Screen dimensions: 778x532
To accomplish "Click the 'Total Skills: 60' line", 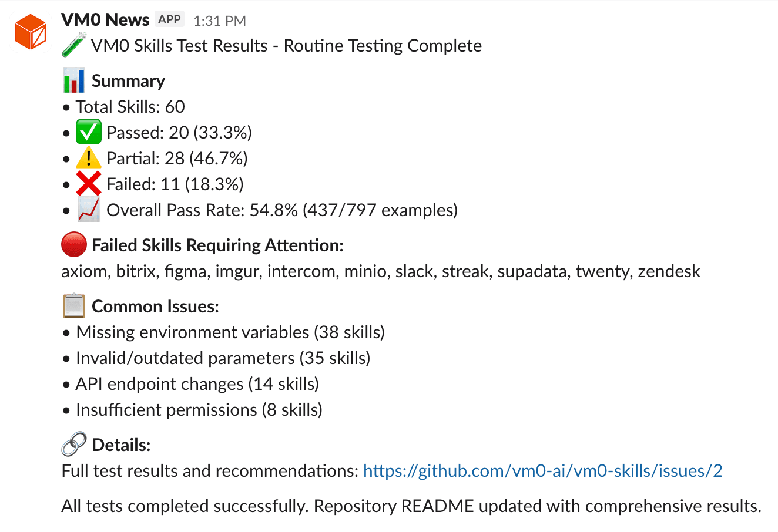I will (x=130, y=107).
